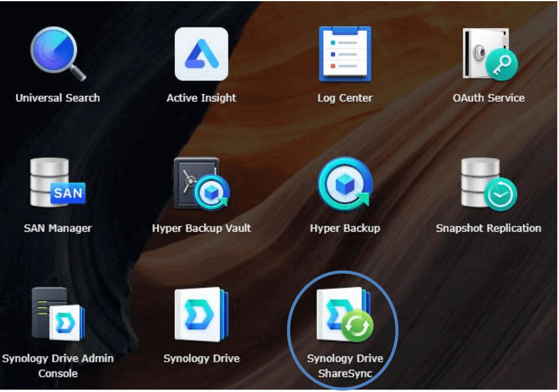Click the "Synology Drive Admin Console" label
Screen dimensions: 559x392
(58, 366)
